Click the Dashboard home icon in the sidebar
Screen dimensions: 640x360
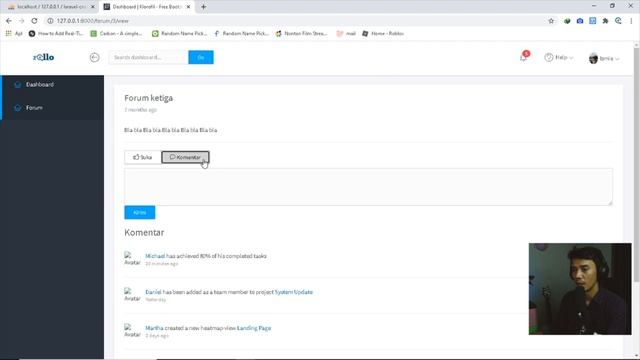point(18,84)
